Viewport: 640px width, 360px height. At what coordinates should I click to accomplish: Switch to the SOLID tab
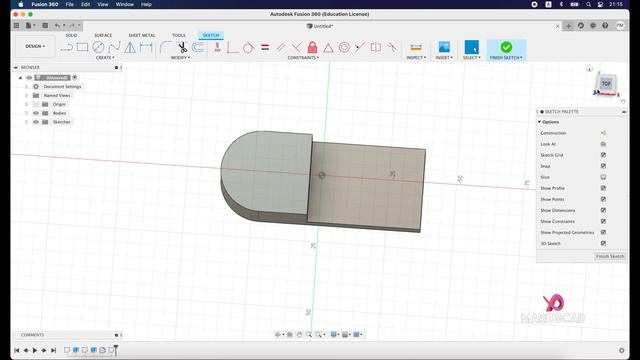point(71,36)
